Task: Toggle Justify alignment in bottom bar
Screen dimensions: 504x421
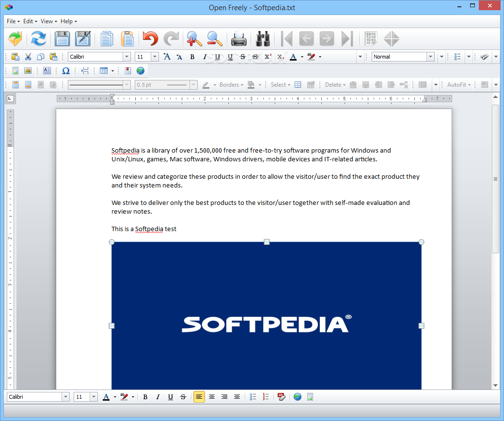Action: tap(237, 397)
